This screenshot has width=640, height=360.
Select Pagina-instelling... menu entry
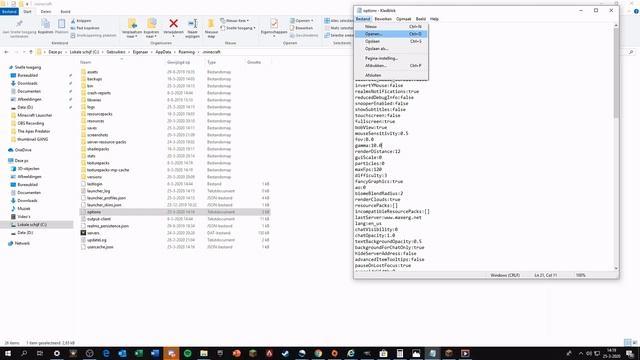391,58
